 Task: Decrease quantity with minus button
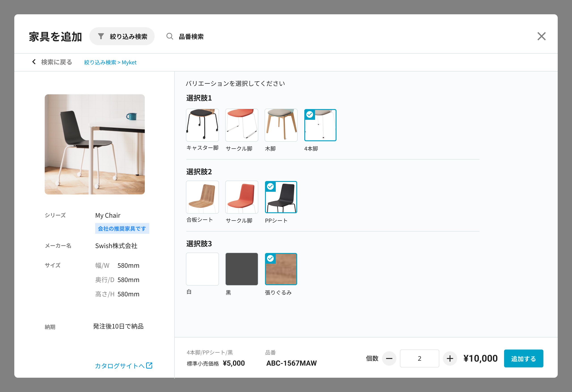click(x=389, y=358)
